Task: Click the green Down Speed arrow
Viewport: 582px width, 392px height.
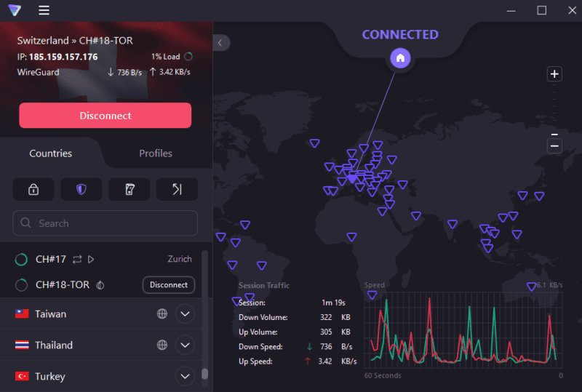Action: point(309,346)
